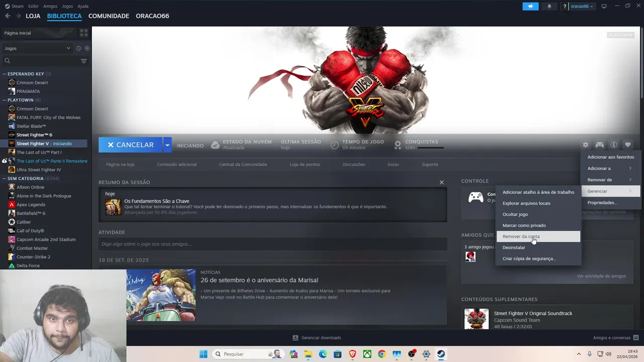The width and height of the screenshot is (644, 362).
Task: Collapse the ESPERANDO KEY collection
Action: (5, 74)
